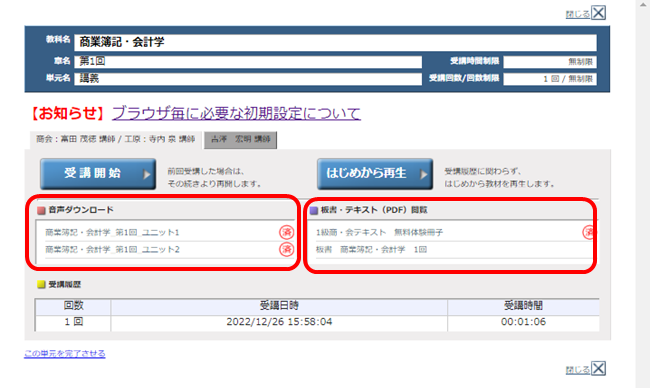This screenshot has height=388, width=650.
Task: Download audio 商業簿記・会計学_第1回_ユニット2
Action: coord(112,250)
